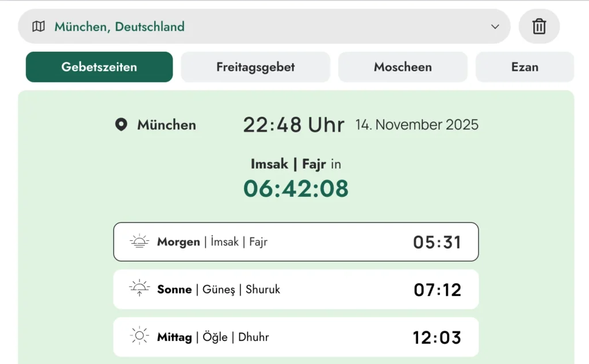Click the sun icon in Mittag row

139,336
